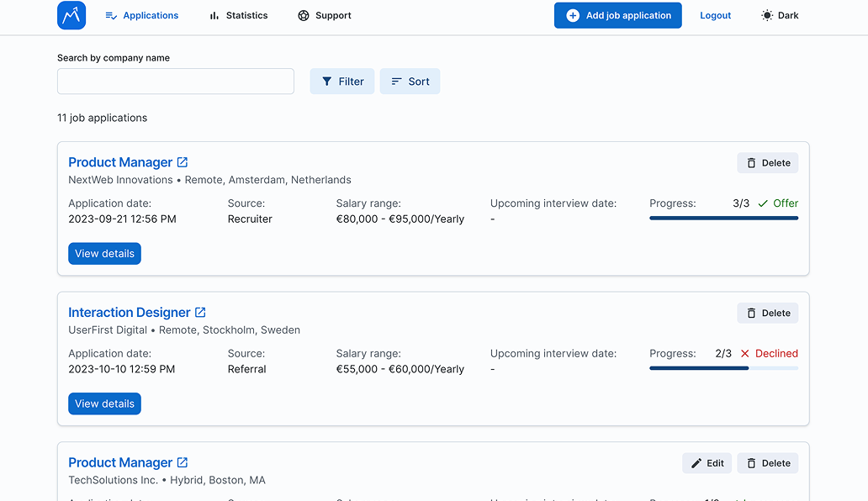868x501 pixels.
Task: Open the Sort options
Action: click(410, 82)
